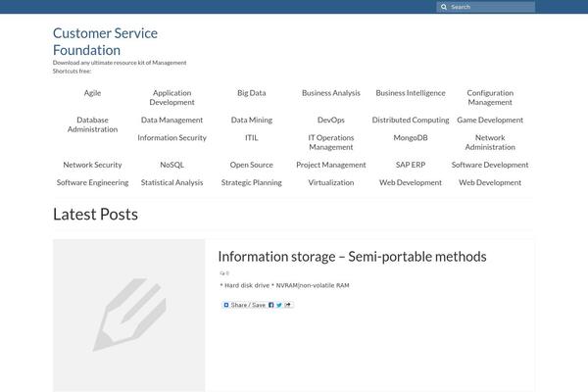Go to the Big Data category
The height and width of the screenshot is (392, 588).
[x=251, y=93]
